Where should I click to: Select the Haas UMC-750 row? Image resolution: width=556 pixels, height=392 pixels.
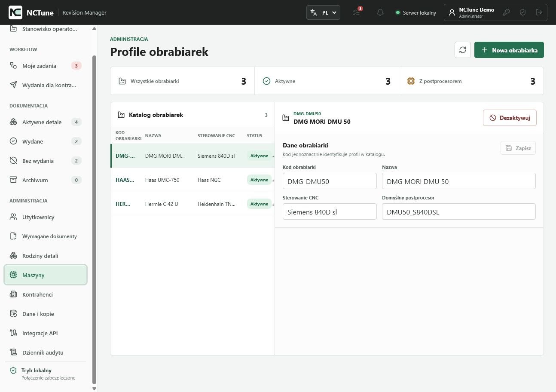192,180
